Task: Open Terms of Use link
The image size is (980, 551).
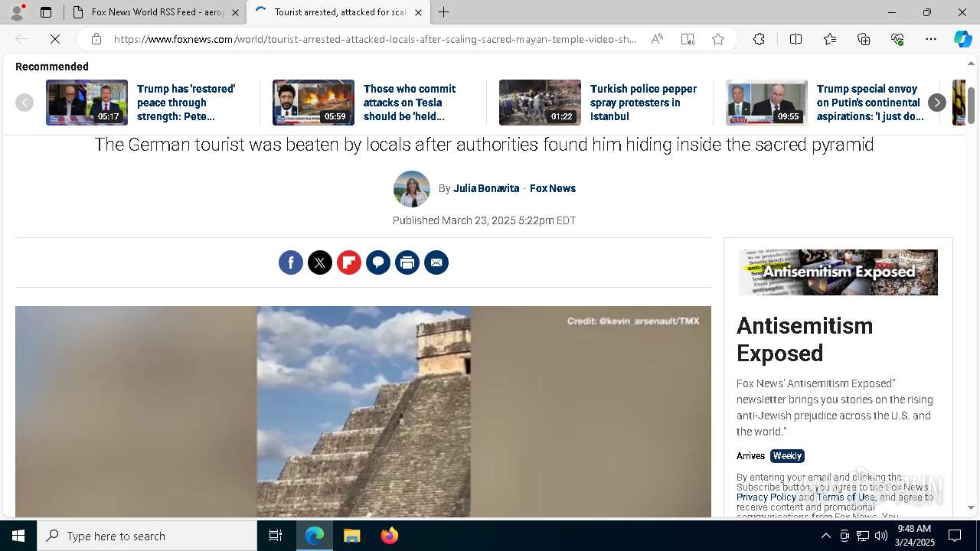Action: [846, 497]
